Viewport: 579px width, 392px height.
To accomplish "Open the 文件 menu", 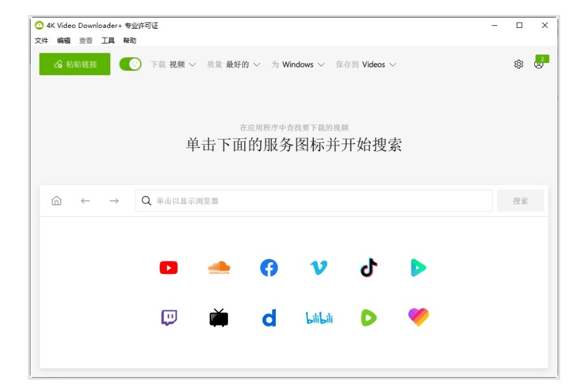I will point(42,40).
